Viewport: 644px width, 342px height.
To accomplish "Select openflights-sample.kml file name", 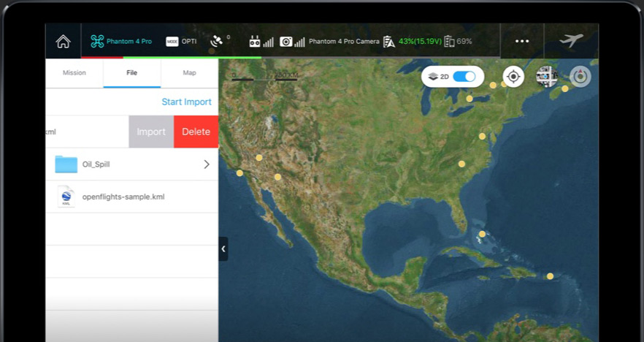I will (123, 197).
